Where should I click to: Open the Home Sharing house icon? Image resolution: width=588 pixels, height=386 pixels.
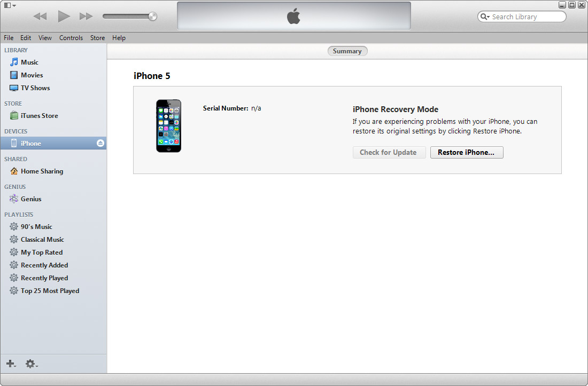coord(14,171)
